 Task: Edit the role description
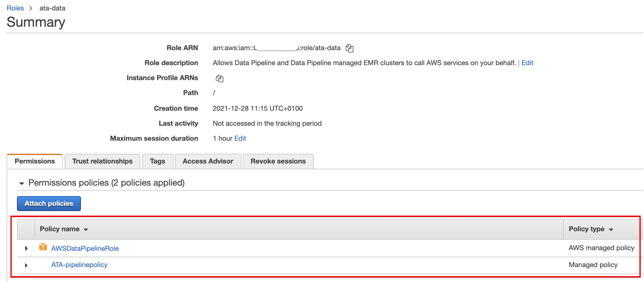527,63
